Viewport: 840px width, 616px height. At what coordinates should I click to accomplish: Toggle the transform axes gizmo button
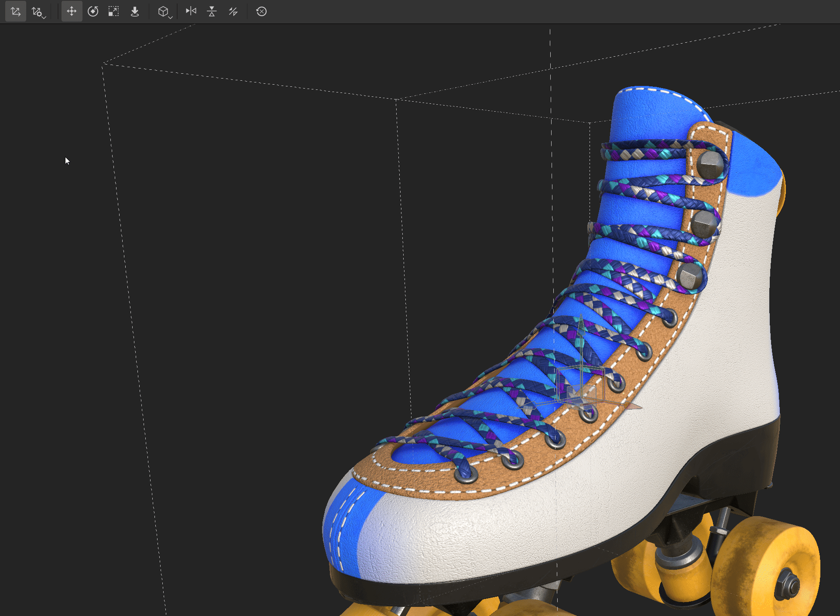pyautogui.click(x=16, y=11)
